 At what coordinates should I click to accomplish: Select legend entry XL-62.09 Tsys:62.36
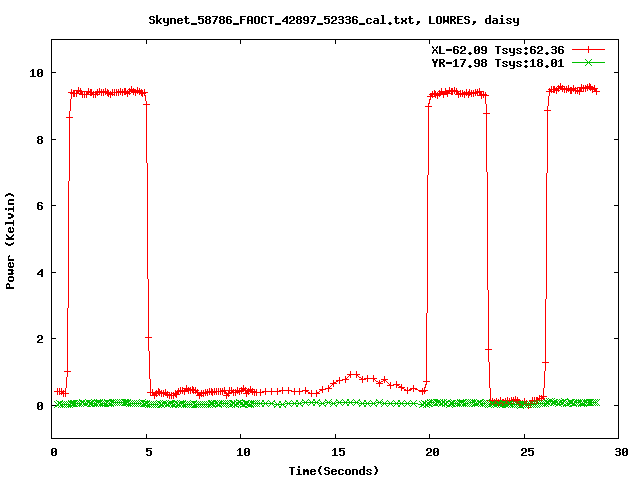[498, 50]
